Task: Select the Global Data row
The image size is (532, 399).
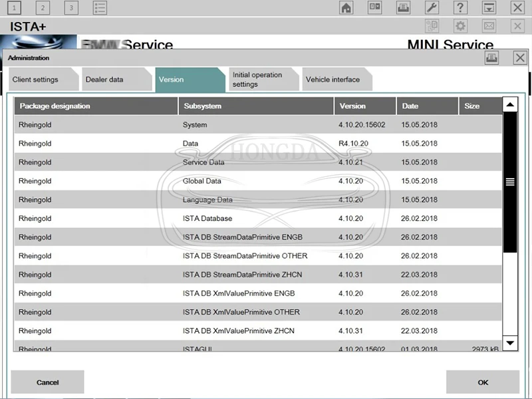Action: [x=258, y=181]
